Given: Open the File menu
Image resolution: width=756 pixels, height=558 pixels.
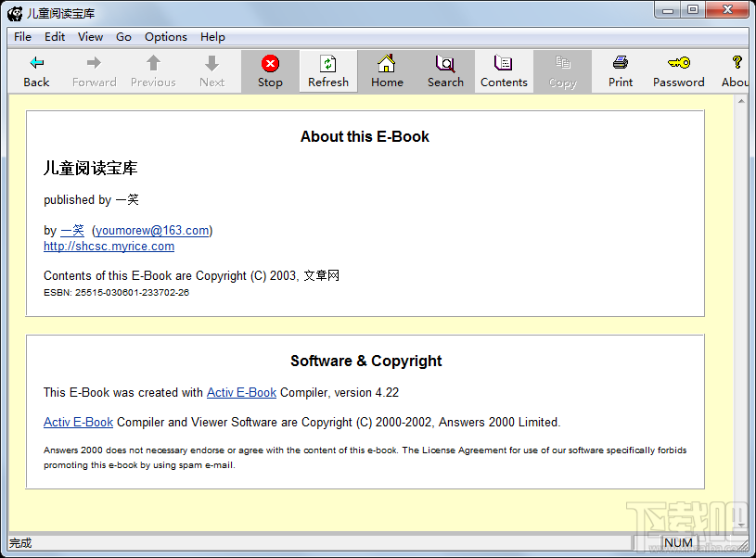Looking at the screenshot, I should click(x=22, y=37).
